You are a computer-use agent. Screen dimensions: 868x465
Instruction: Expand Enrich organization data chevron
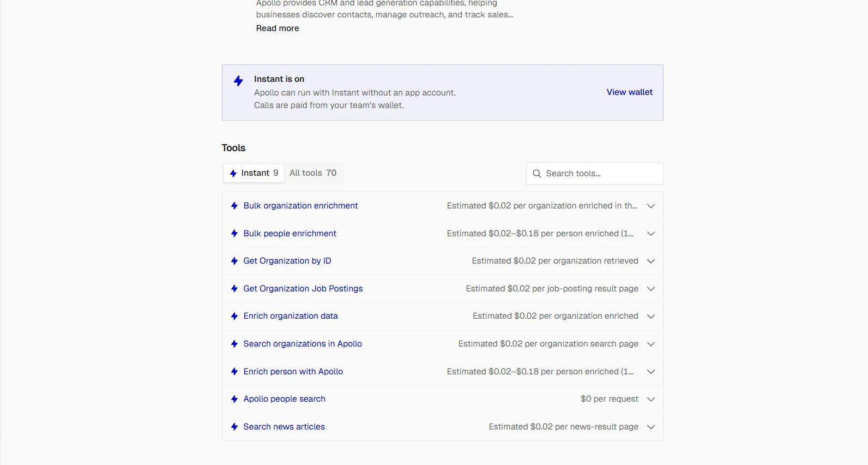[x=651, y=316]
